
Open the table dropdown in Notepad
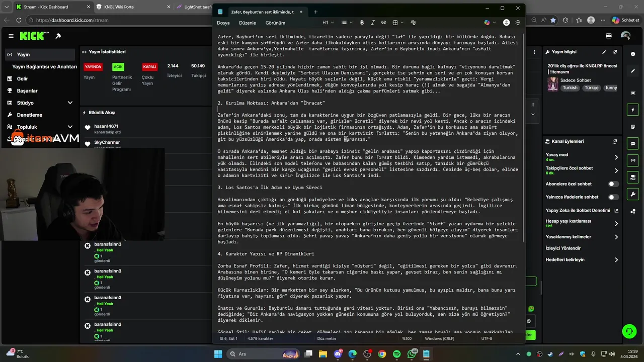[397, 23]
